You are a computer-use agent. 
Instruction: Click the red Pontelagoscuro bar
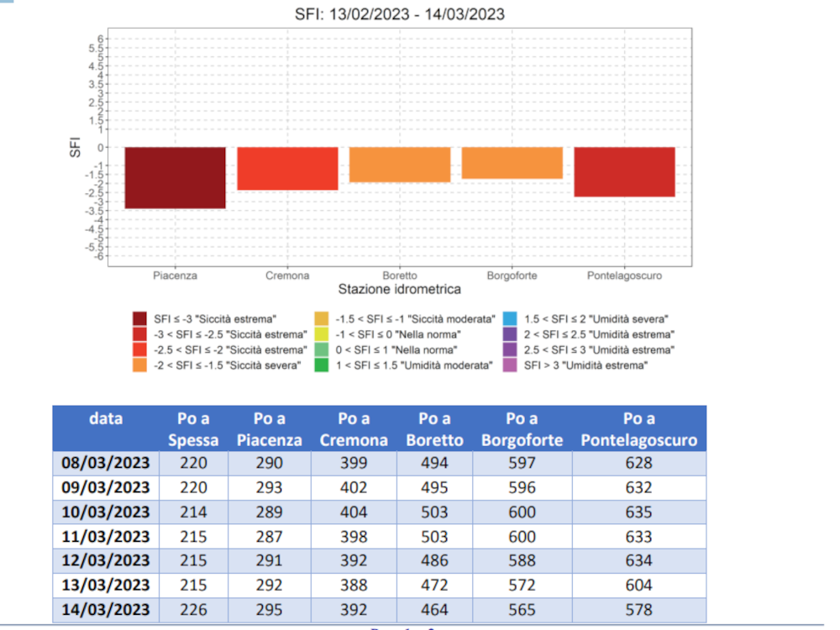coord(625,171)
